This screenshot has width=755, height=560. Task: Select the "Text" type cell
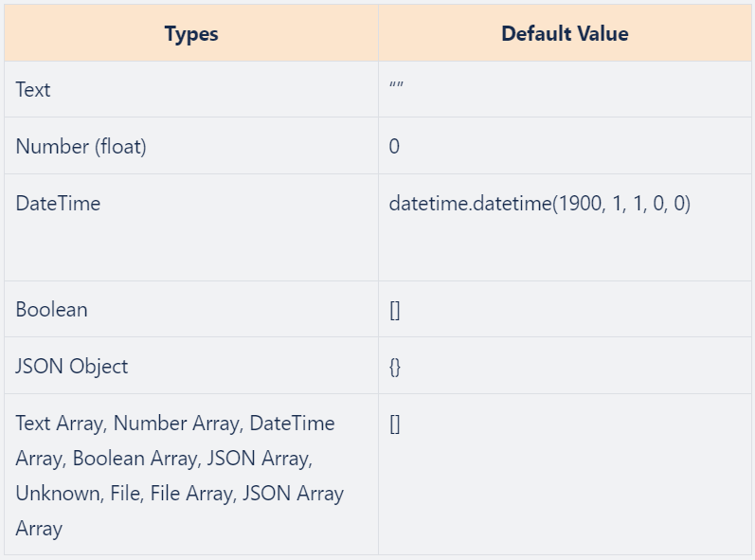33,90
